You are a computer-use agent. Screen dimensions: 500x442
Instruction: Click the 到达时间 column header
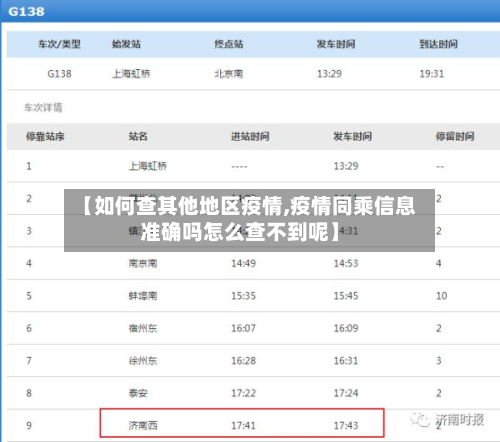pos(438,44)
